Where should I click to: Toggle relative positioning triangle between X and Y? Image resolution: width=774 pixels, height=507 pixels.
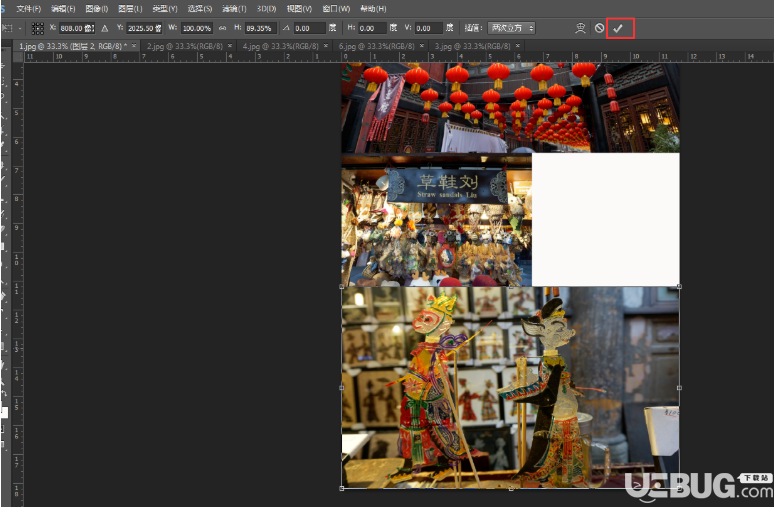[x=105, y=29]
